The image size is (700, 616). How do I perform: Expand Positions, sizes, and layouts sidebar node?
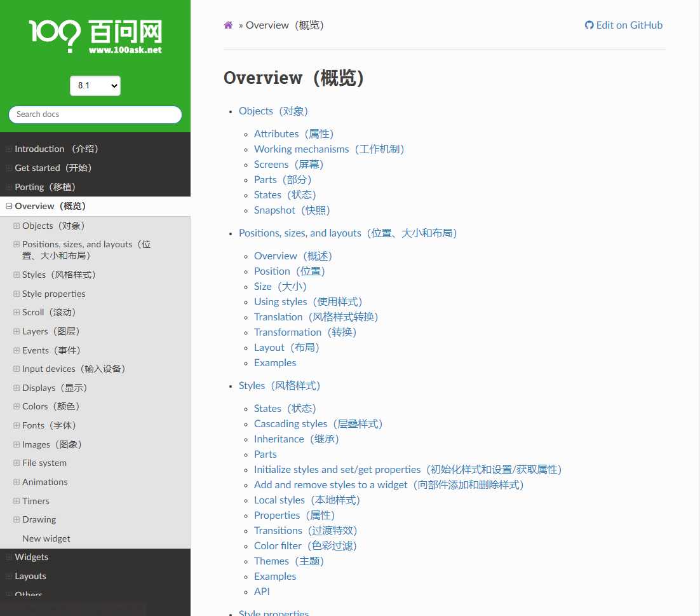coord(17,244)
